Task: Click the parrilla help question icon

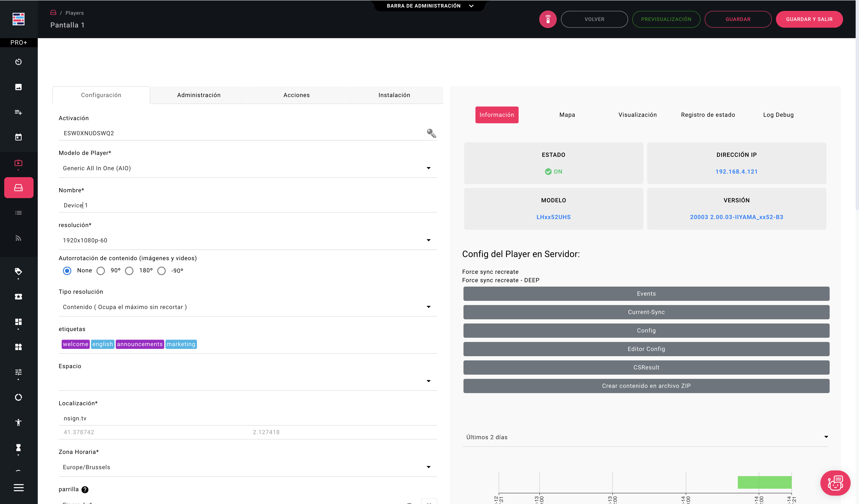Action: click(85, 489)
